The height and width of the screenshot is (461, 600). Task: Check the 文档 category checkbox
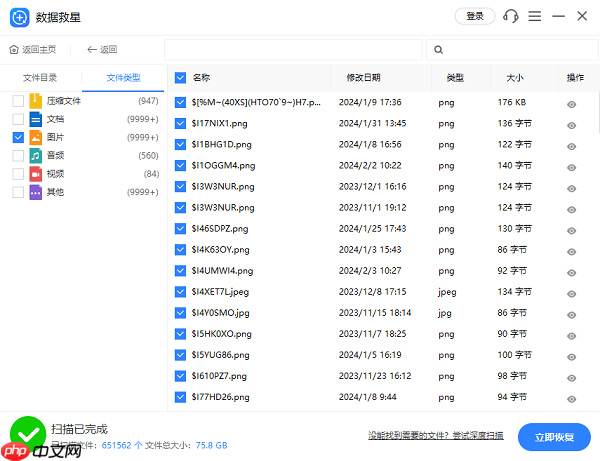click(18, 119)
